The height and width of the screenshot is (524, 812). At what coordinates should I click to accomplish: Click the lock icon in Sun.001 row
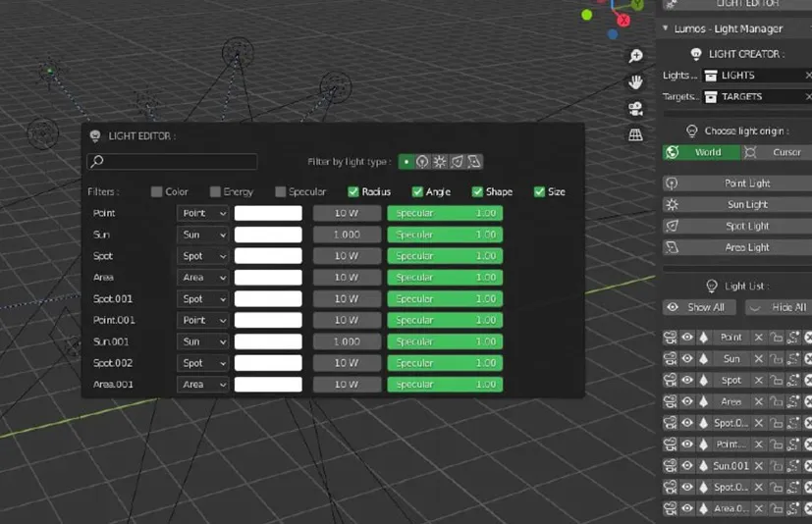776,466
